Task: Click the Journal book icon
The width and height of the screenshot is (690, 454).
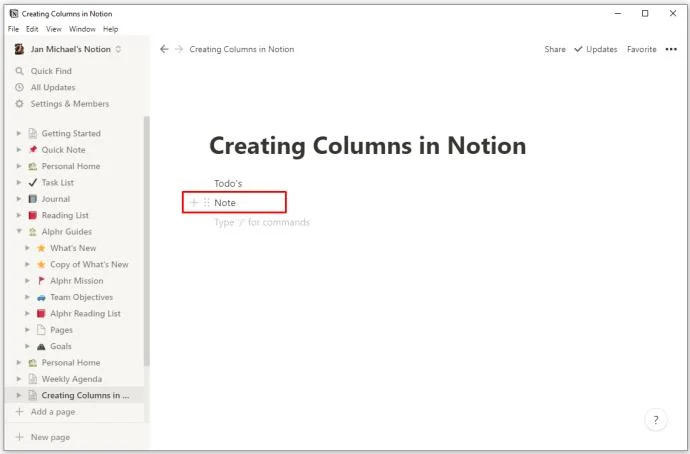Action: (x=33, y=199)
